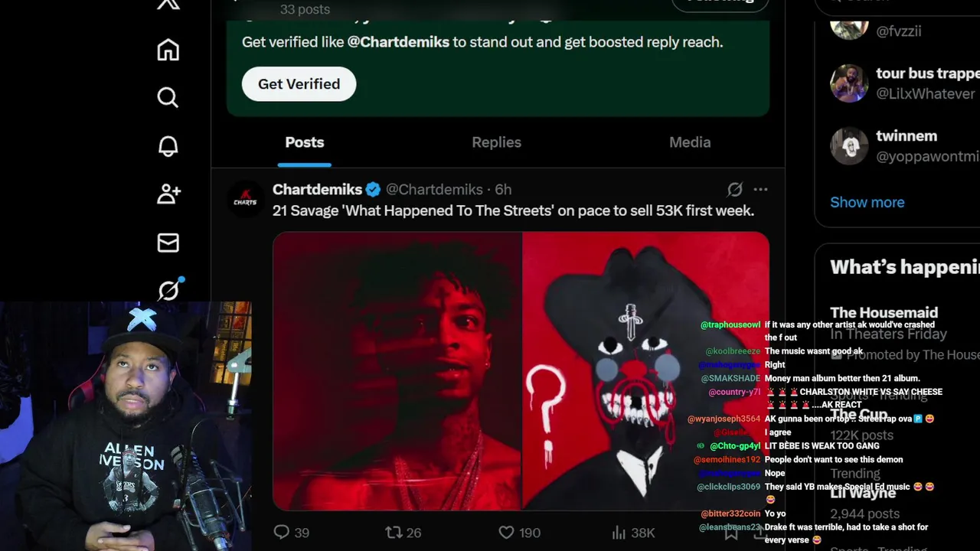The width and height of the screenshot is (980, 551).
Task: Switch to the Media tab
Action: 690,142
